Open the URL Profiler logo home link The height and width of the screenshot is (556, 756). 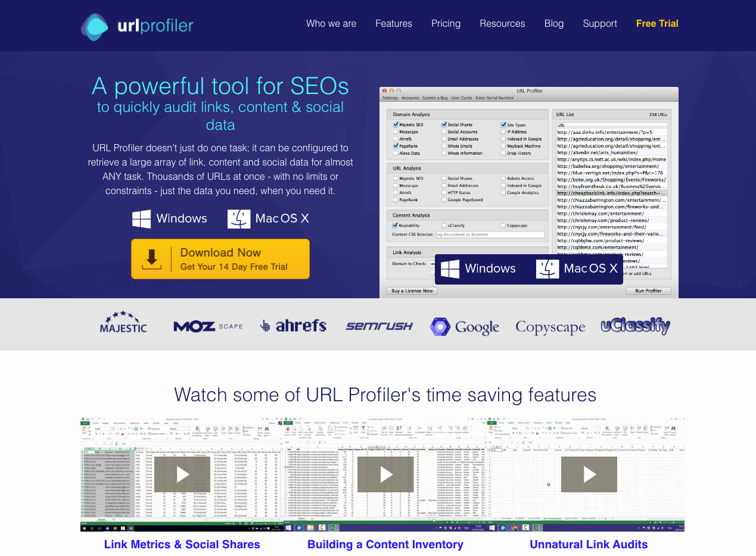(138, 26)
